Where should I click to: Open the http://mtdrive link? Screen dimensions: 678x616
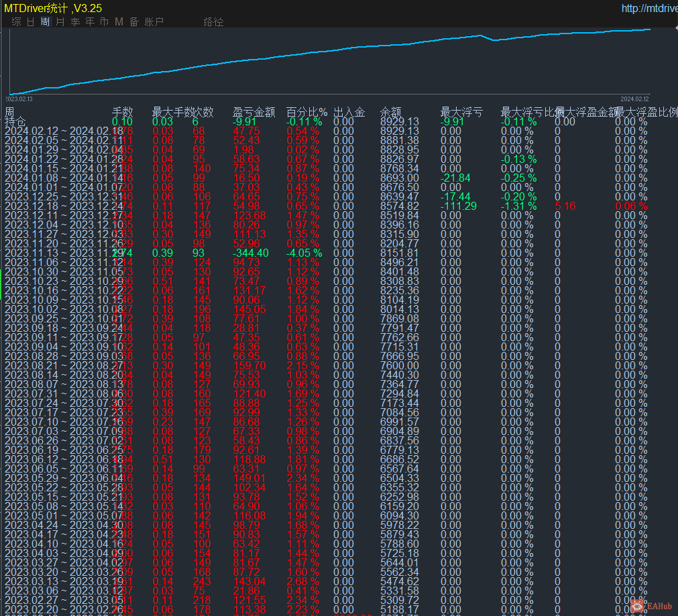point(649,8)
